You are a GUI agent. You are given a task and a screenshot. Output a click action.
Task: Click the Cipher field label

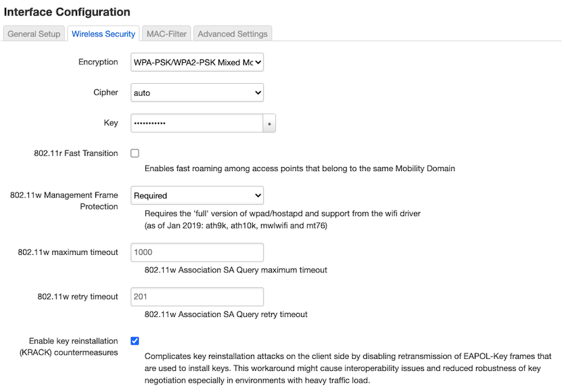point(105,93)
